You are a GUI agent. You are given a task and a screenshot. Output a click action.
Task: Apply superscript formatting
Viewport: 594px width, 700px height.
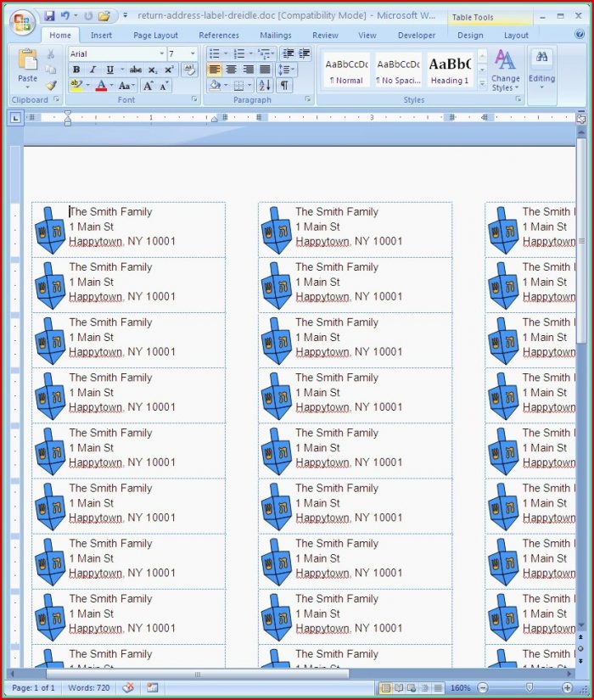tap(169, 70)
